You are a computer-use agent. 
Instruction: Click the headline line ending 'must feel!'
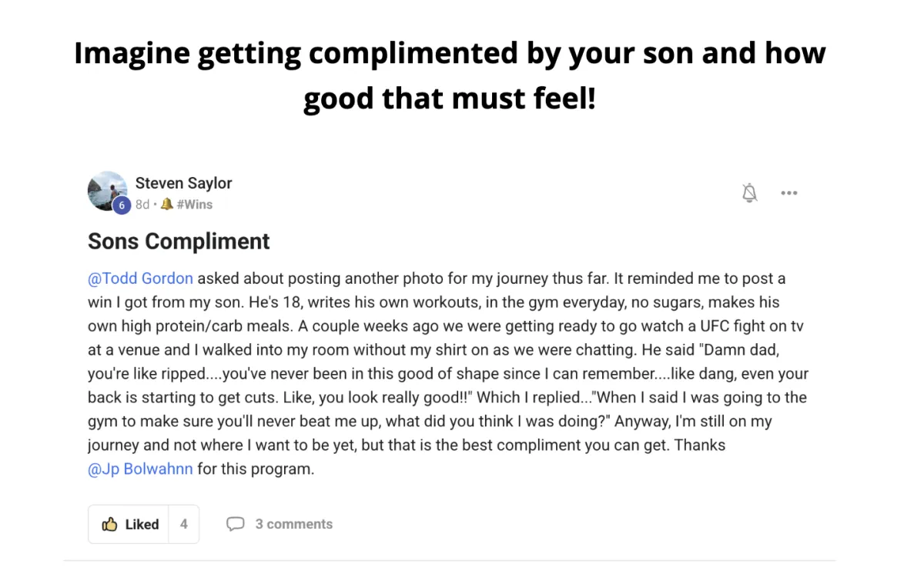(450, 100)
